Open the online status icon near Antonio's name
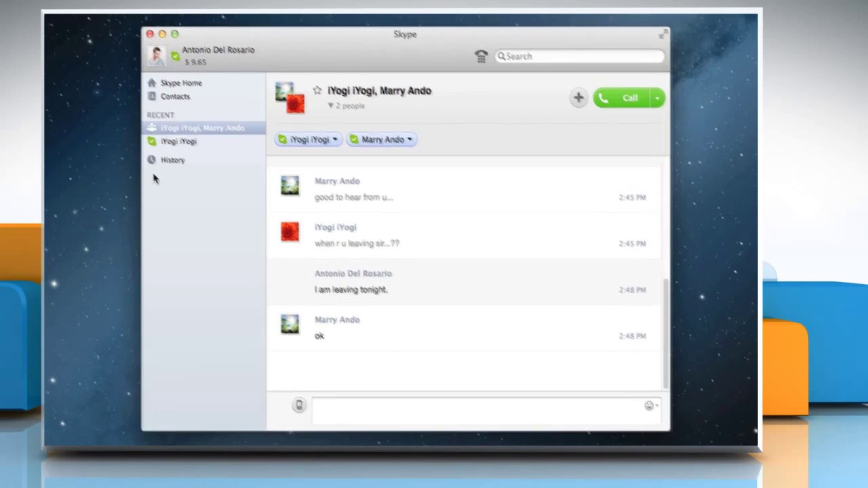 pyautogui.click(x=175, y=56)
